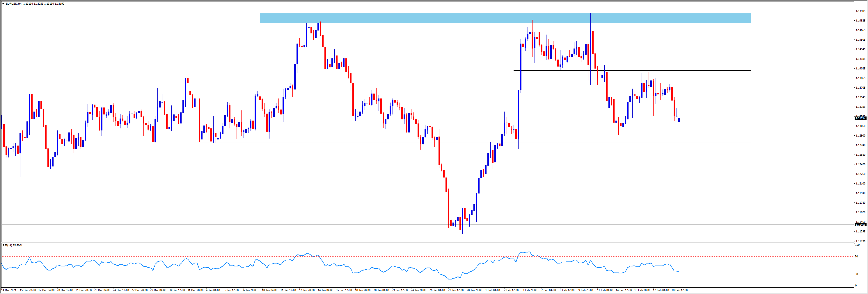Viewport: 868px width, 294px height.
Task: Click the 14 Dec 2021 date label
Action: (9, 290)
